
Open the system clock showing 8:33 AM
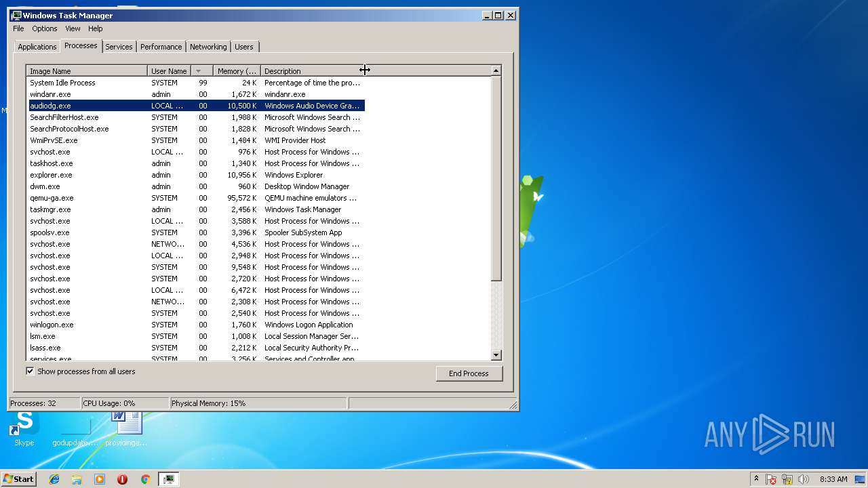[833, 479]
